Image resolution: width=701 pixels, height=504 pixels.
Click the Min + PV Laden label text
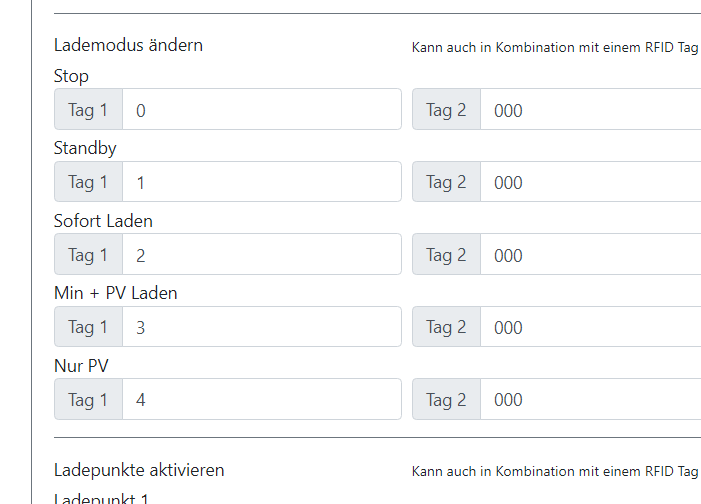(115, 293)
